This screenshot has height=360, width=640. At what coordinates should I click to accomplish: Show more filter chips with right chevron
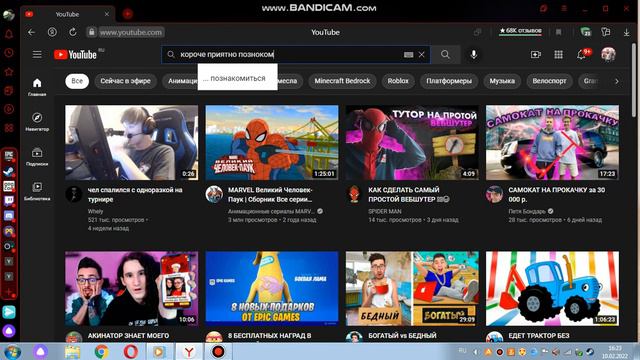[x=617, y=81]
